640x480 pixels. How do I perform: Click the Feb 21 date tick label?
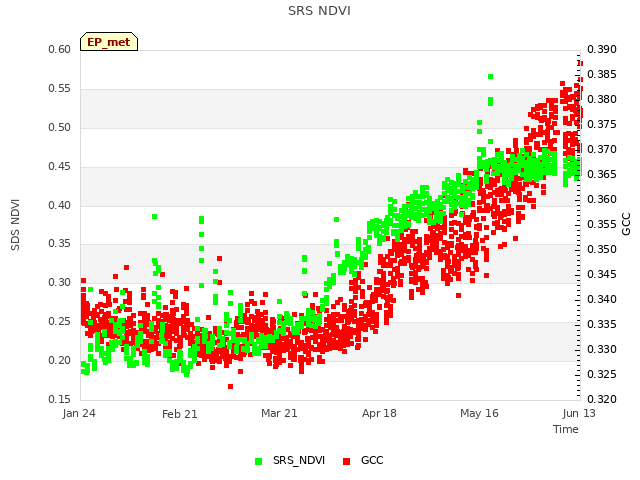click(x=180, y=414)
